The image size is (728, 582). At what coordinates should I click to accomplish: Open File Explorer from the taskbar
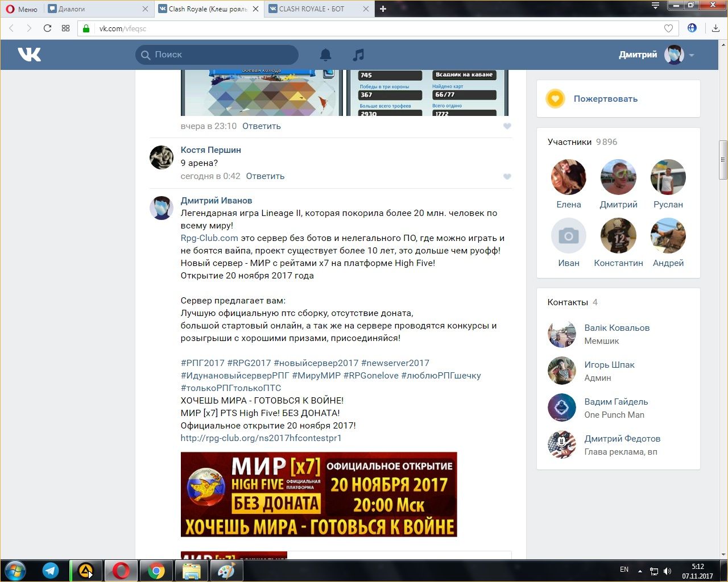pyautogui.click(x=192, y=571)
